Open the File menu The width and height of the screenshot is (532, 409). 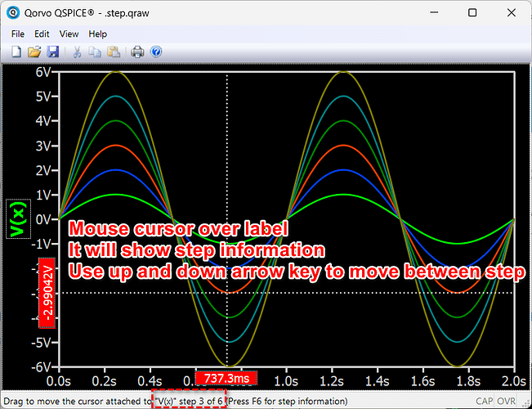coord(18,34)
